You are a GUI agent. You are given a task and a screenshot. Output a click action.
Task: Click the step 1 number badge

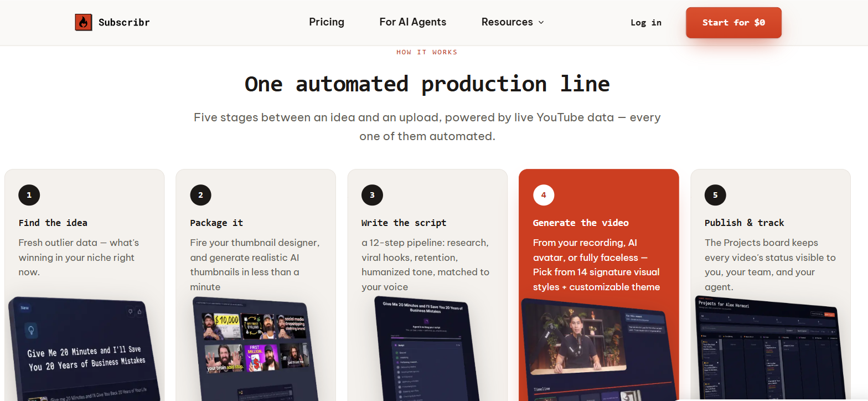point(29,195)
